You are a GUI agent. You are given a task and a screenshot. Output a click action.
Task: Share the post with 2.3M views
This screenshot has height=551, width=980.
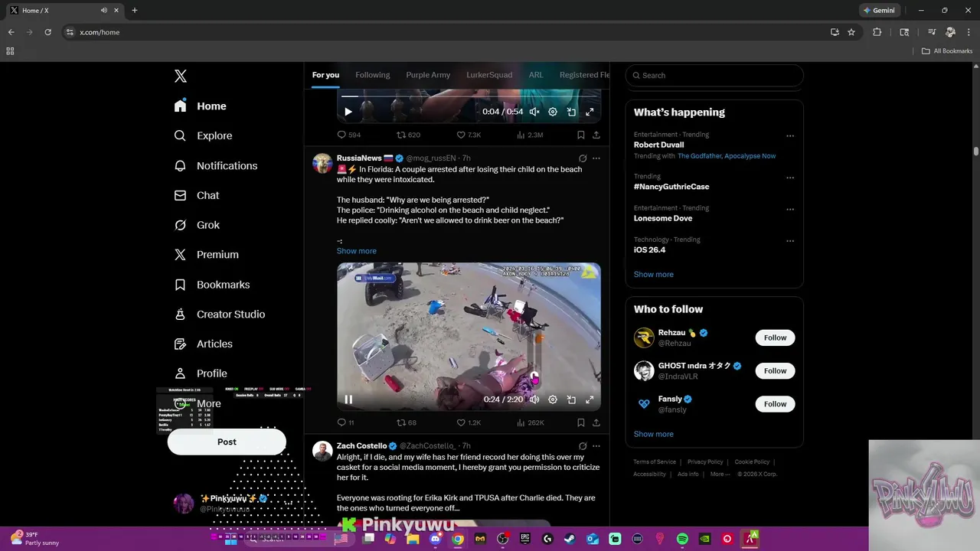click(x=596, y=135)
